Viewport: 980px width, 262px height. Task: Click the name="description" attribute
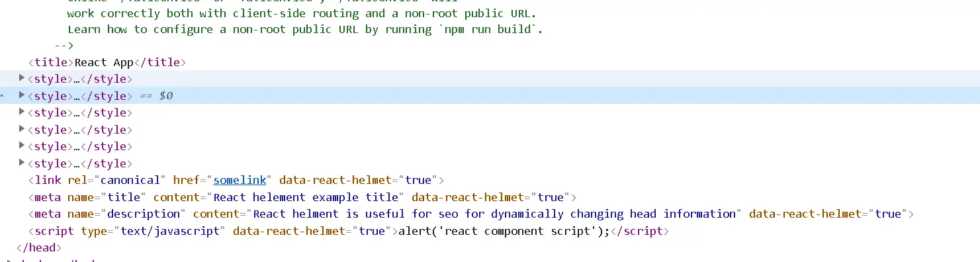point(127,214)
